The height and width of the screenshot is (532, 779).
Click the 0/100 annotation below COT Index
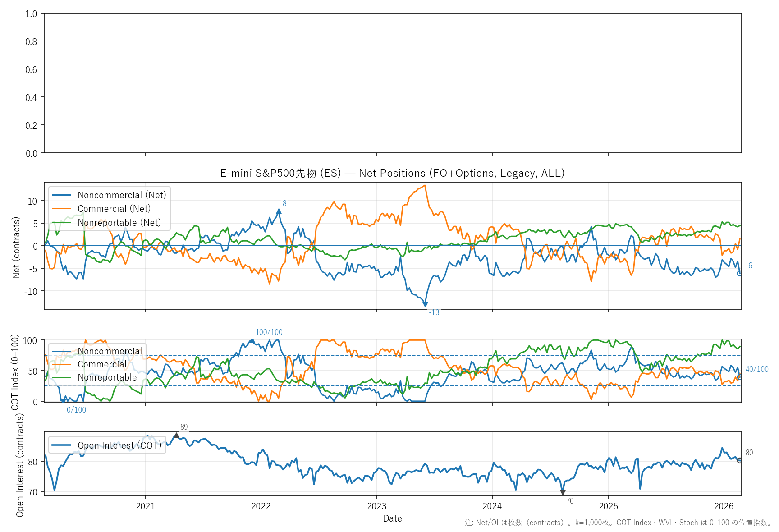(76, 410)
